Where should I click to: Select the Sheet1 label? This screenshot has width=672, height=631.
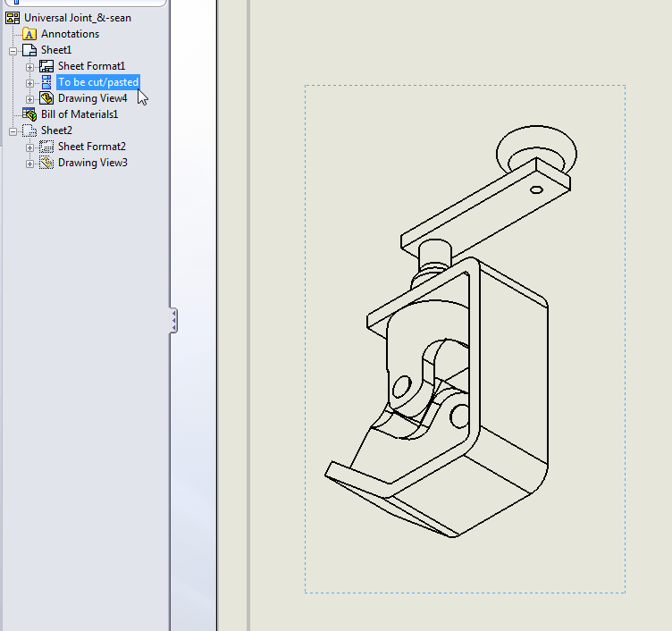(56, 50)
